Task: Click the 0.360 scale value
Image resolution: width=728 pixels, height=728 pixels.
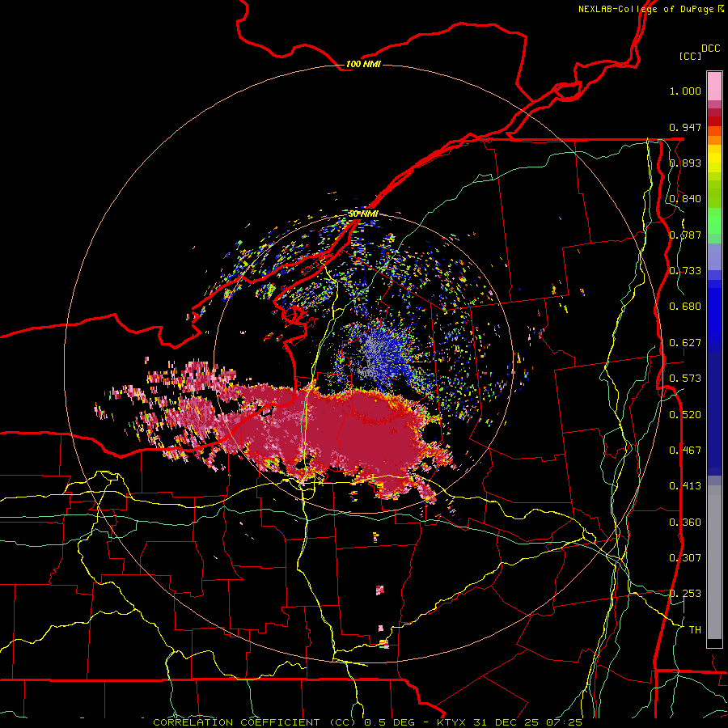Action: [x=685, y=523]
